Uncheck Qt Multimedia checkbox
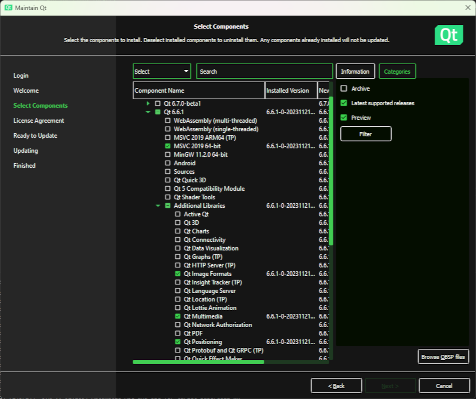This screenshot has width=476, height=399. click(178, 316)
